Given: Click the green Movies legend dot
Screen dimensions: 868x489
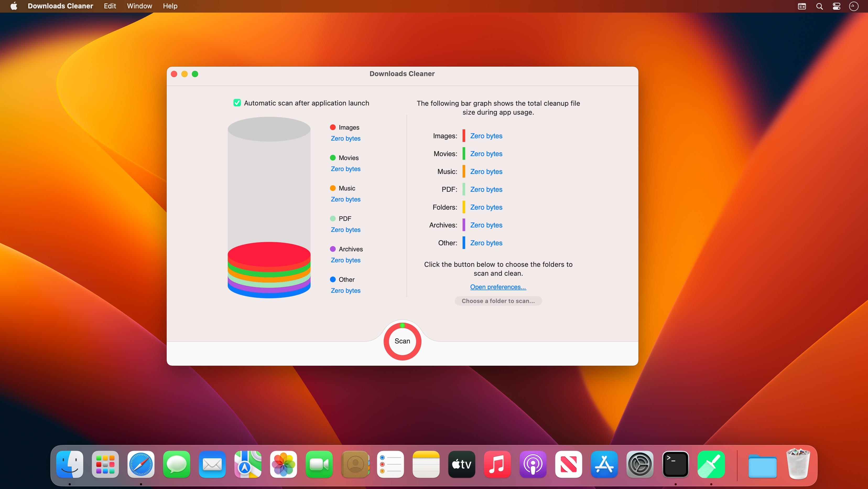Looking at the screenshot, I should coord(333,157).
